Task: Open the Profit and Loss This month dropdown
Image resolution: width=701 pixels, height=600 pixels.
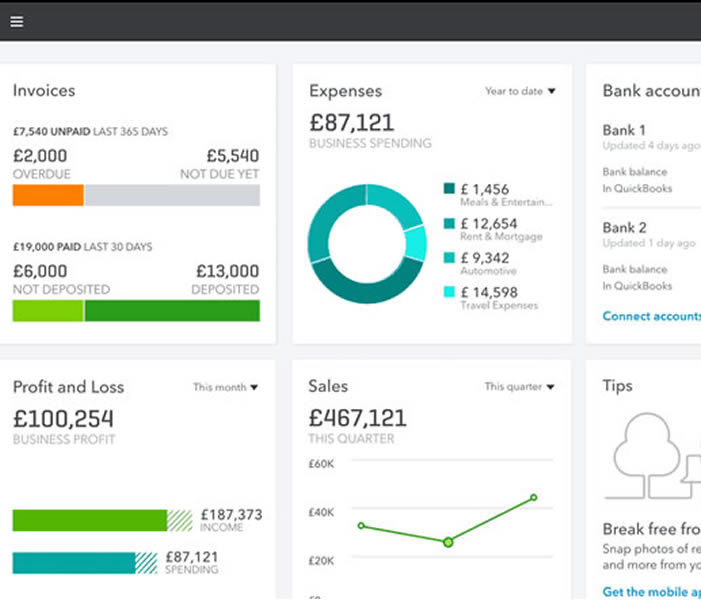Action: pyautogui.click(x=225, y=387)
